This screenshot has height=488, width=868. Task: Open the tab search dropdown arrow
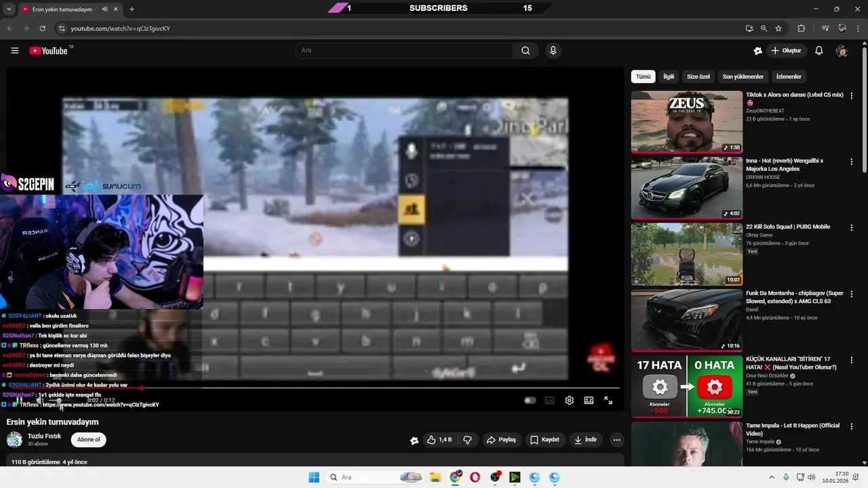(8, 9)
